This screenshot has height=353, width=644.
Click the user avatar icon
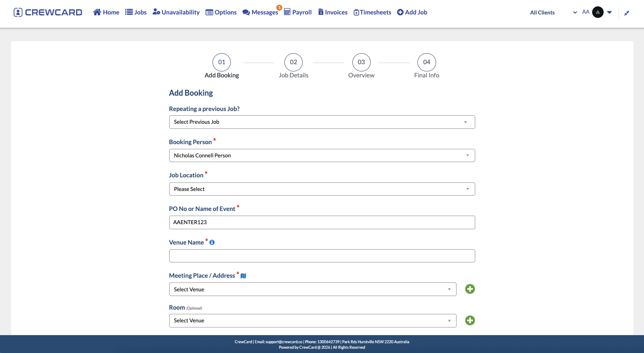[x=598, y=12]
